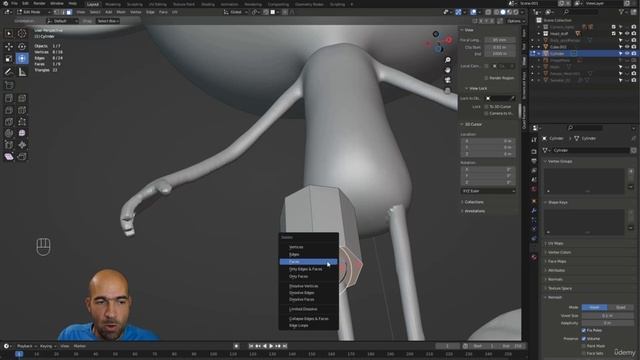Select the Cursor tool
Image resolution: width=640 pixels, height=360 pixels.
(x=22, y=33)
